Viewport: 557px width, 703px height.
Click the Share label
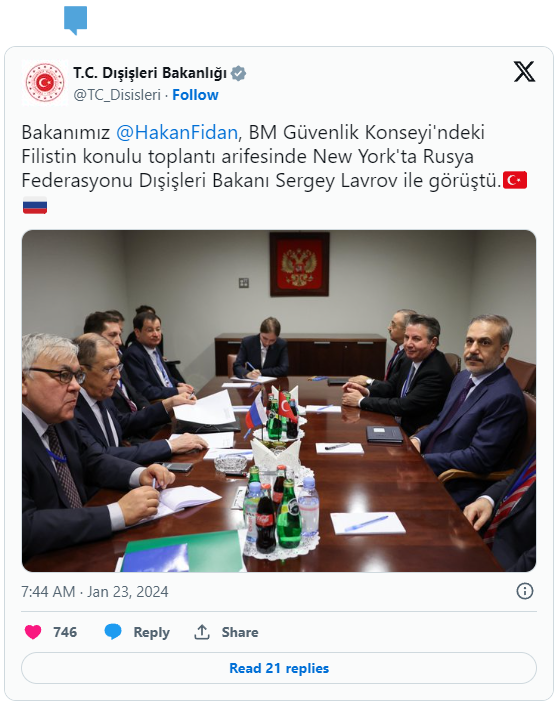tap(239, 632)
